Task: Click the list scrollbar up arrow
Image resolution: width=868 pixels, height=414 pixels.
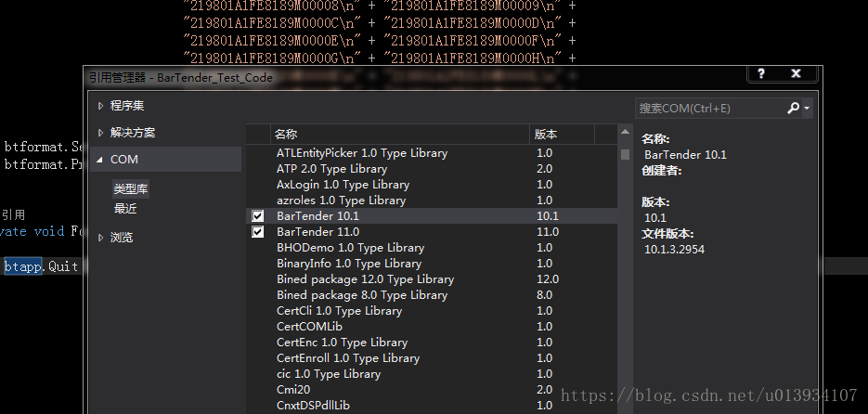Action: point(625,132)
